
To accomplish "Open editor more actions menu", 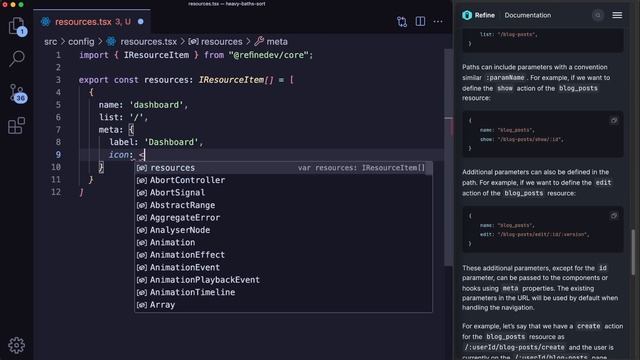I will click(438, 22).
